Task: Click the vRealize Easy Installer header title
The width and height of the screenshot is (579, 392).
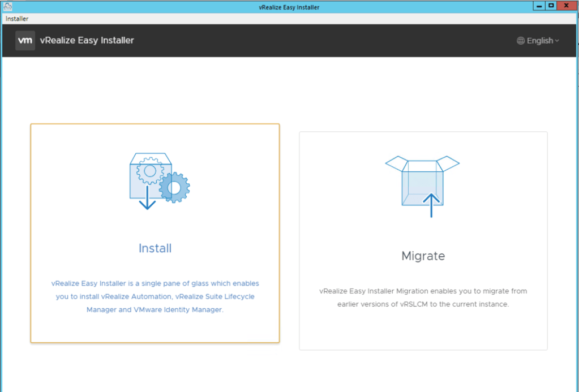Action: 87,41
